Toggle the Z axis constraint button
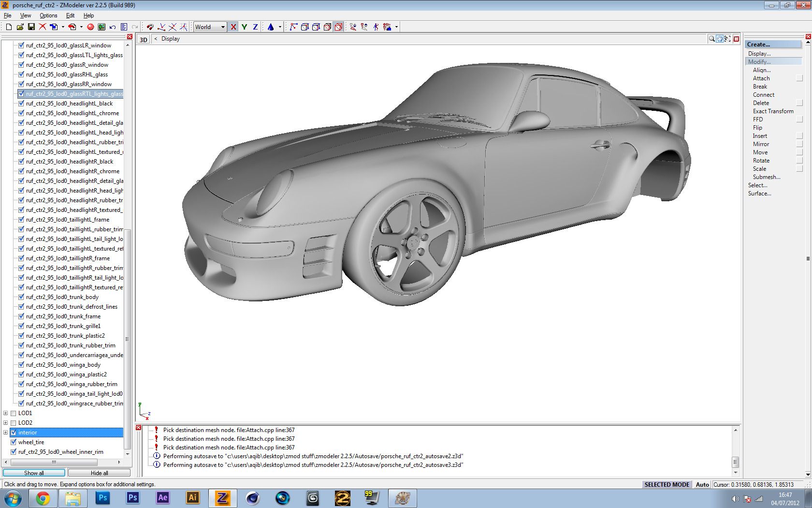812x508 pixels. (255, 27)
